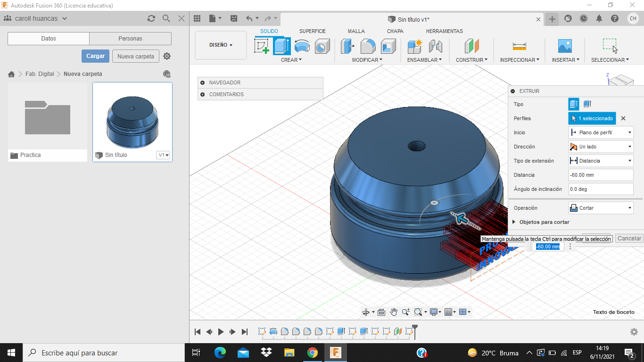The image size is (644, 362).
Task: Click the timeline end marker
Action: point(414,329)
